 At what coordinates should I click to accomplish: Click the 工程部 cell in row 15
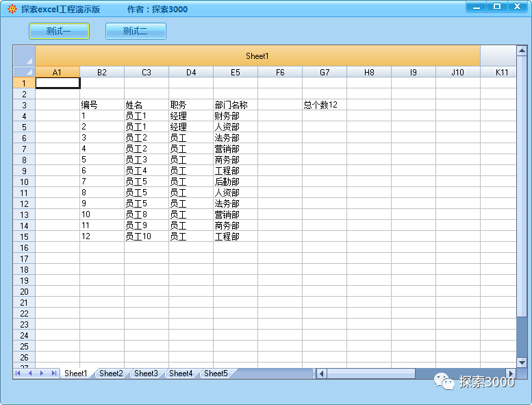point(236,236)
